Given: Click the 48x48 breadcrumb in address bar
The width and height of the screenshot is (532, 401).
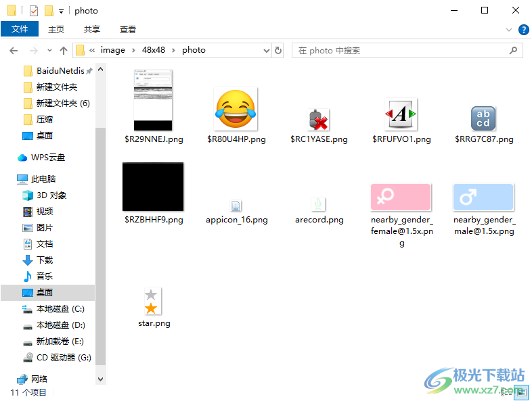Looking at the screenshot, I should coord(154,50).
